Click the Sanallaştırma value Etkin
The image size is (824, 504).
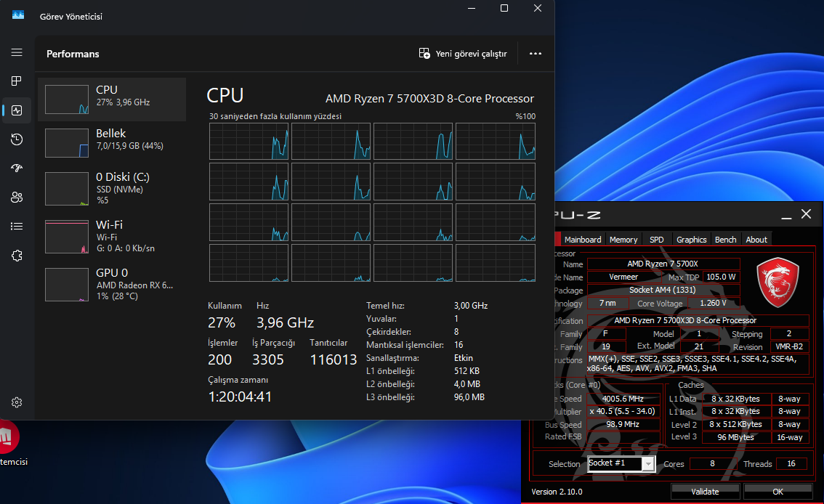464,358
